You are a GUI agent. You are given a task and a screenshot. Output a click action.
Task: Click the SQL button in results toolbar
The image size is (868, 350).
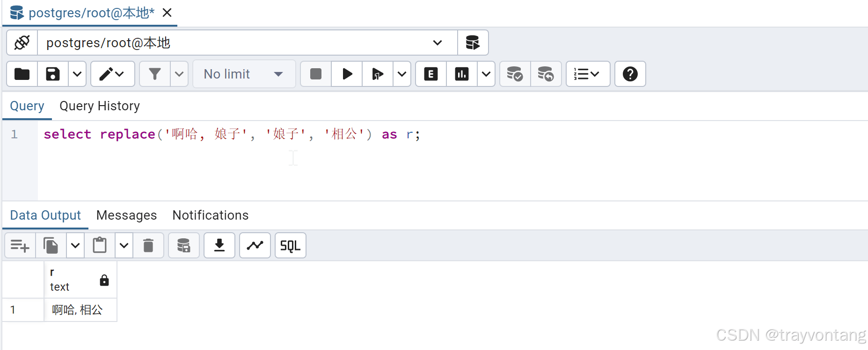pos(291,245)
